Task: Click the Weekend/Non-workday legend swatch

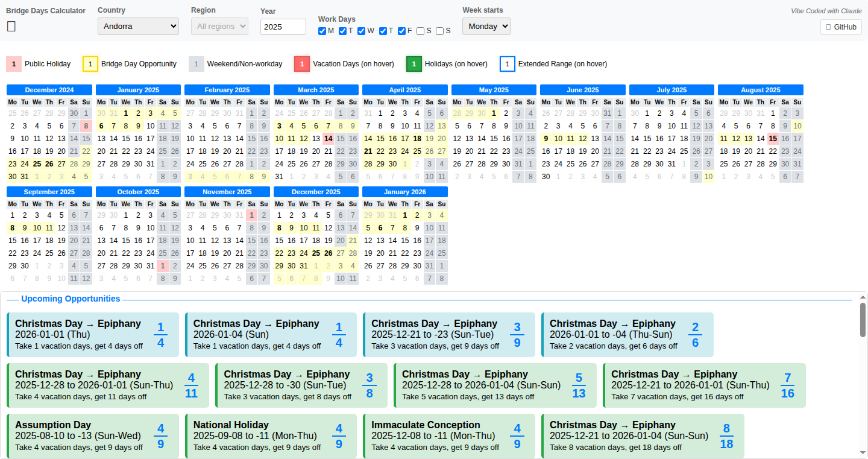Action: (x=197, y=64)
